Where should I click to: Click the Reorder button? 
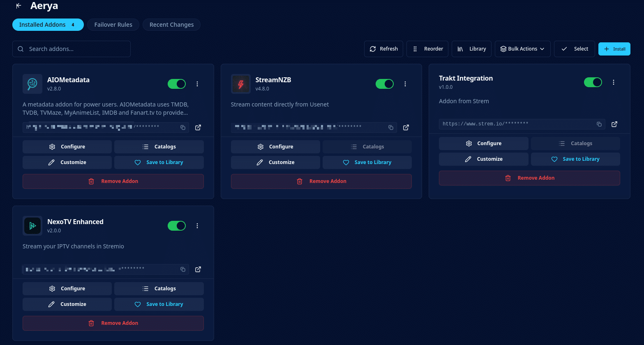click(x=427, y=49)
